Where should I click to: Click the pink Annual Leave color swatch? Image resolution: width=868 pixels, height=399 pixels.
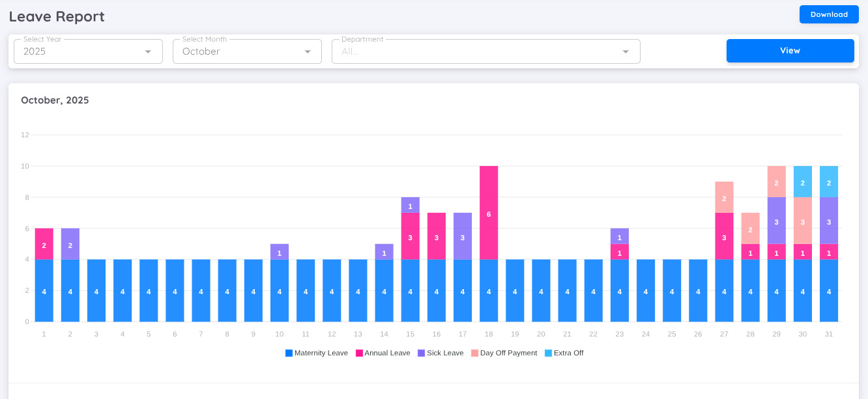click(x=360, y=353)
